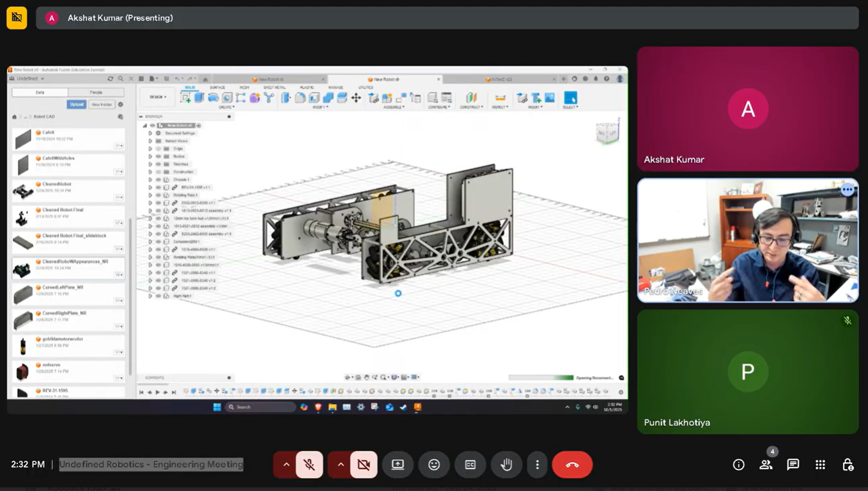Image resolution: width=868 pixels, height=491 pixels.
Task: Open the DESIGN workspace dropdown
Action: 158,97
